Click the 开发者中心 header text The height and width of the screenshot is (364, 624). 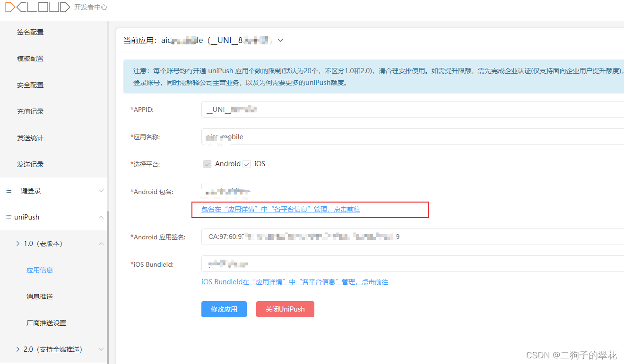click(91, 8)
